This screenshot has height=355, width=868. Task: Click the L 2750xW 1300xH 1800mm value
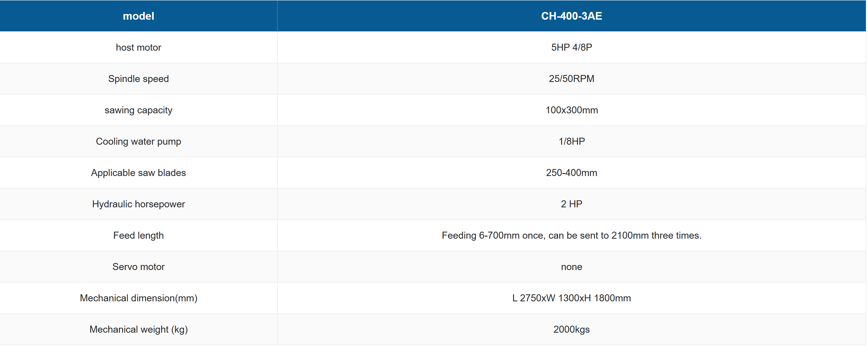(x=571, y=298)
